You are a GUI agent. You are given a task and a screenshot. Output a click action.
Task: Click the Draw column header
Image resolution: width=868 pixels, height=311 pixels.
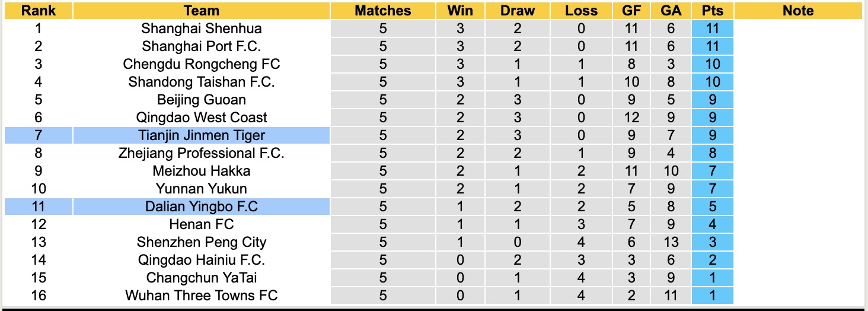click(x=517, y=11)
